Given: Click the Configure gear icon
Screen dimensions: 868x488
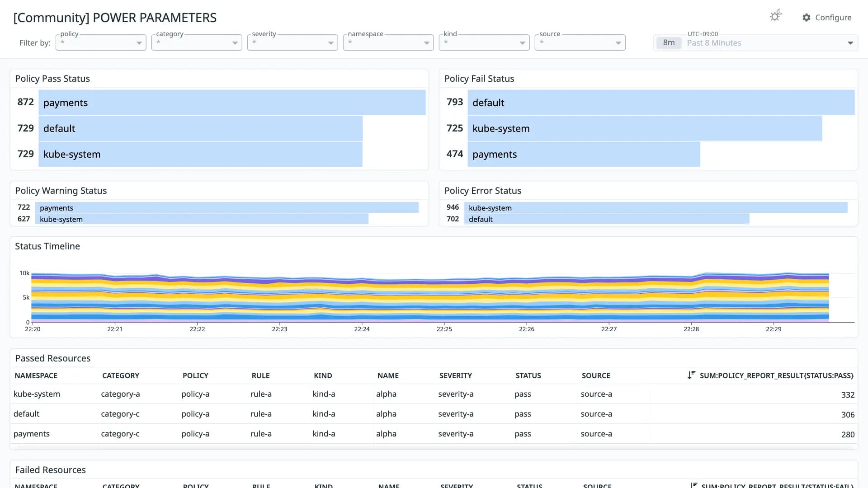Looking at the screenshot, I should (807, 18).
